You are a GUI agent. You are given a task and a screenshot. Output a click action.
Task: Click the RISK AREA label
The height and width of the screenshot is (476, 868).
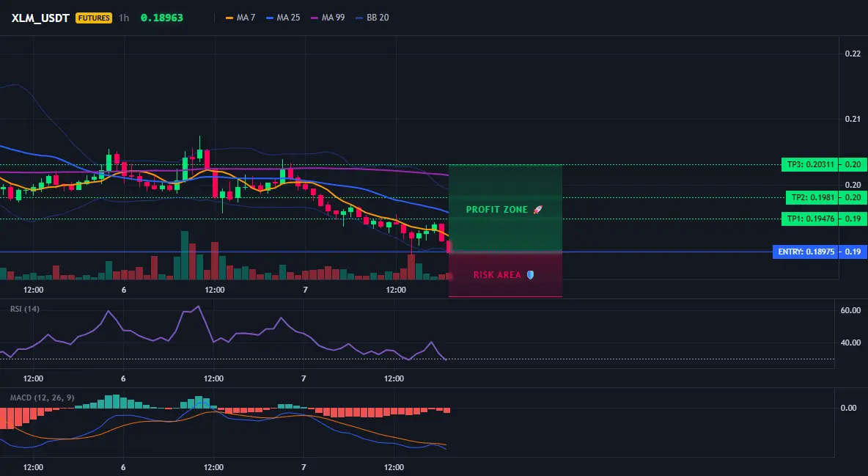(x=497, y=275)
